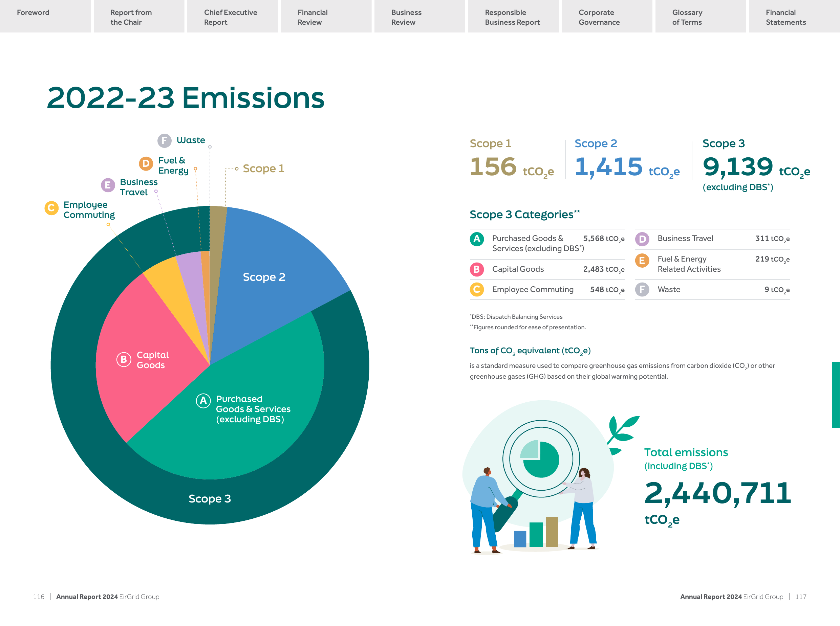Click the 2,440,711 total emissions figure
The image size is (840, 626).
(x=718, y=493)
